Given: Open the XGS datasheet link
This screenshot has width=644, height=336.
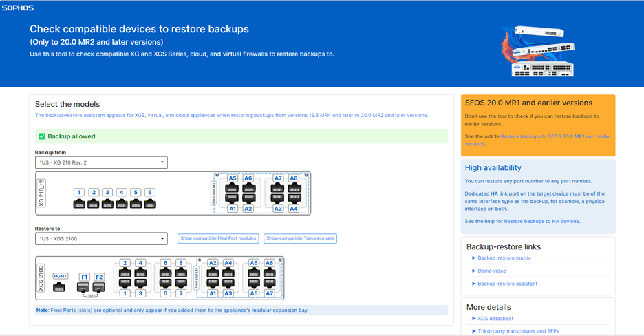Looking at the screenshot, I should (495, 318).
